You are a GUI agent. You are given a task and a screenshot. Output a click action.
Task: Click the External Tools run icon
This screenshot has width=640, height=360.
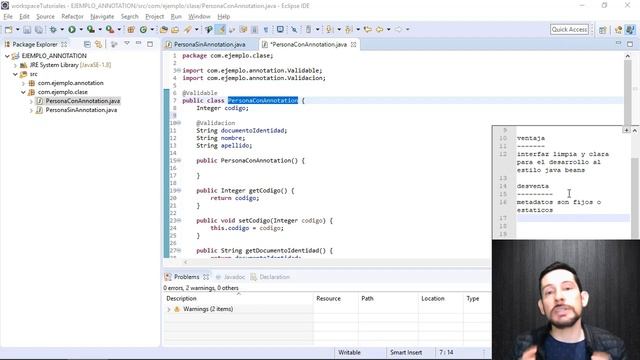coord(110,29)
